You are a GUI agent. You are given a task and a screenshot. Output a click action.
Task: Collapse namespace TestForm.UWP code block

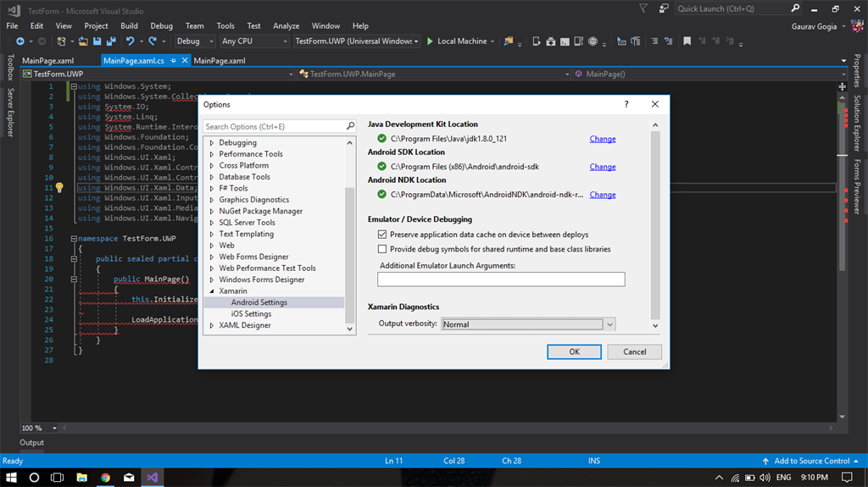point(74,239)
